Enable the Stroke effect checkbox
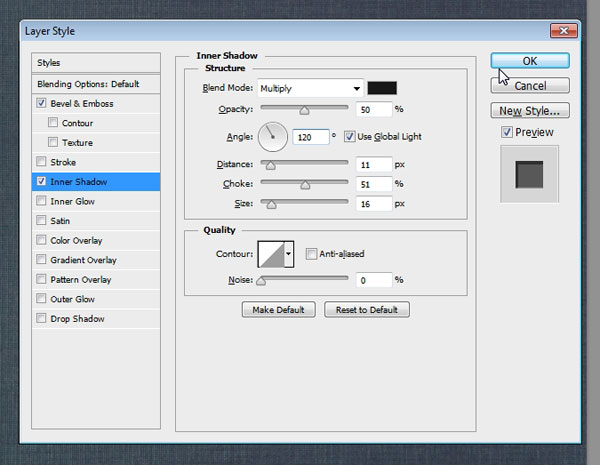Screen dimensions: 600x465 point(41,162)
